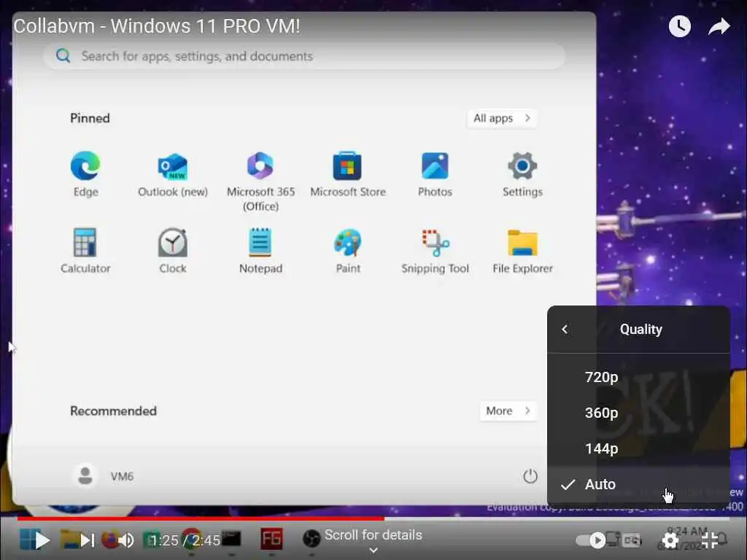This screenshot has height=560, width=747.
Task: Open video player settings gear
Action: coord(670,540)
